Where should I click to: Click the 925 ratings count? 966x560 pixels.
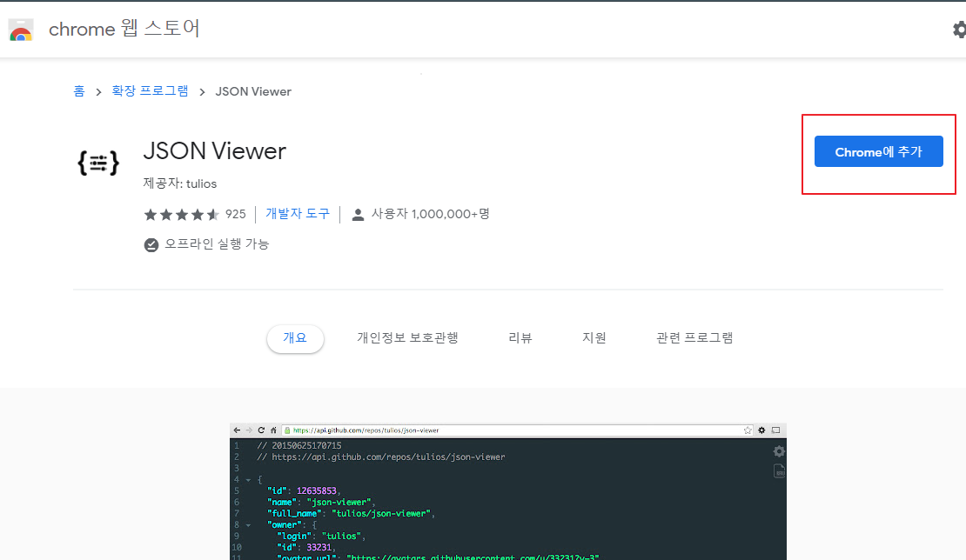(235, 214)
